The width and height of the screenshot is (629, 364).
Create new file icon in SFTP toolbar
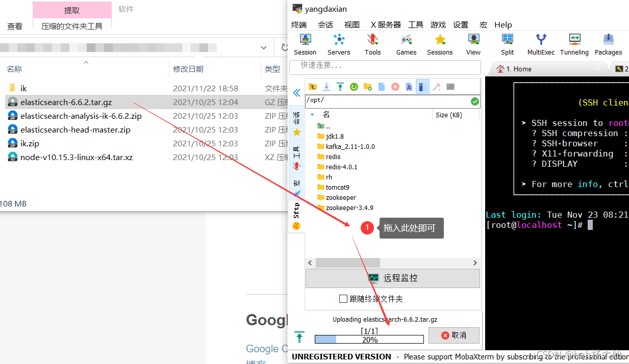pos(382,87)
